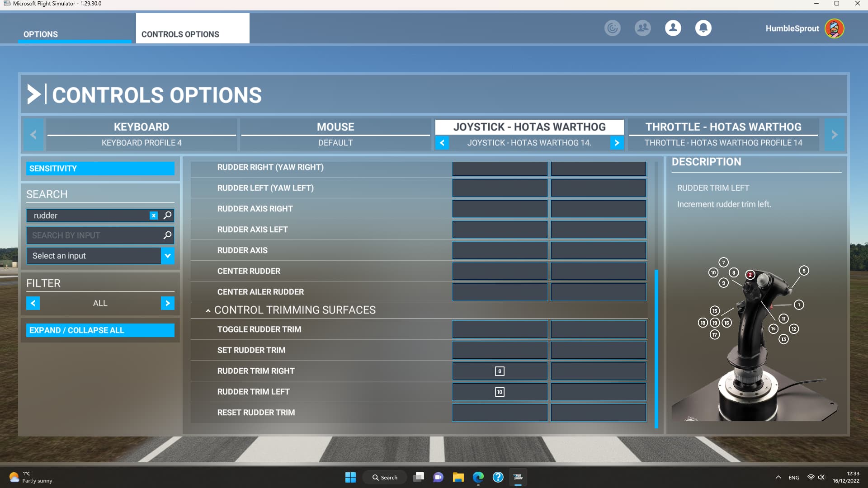Clear the rudder search text with X

pyautogui.click(x=154, y=216)
